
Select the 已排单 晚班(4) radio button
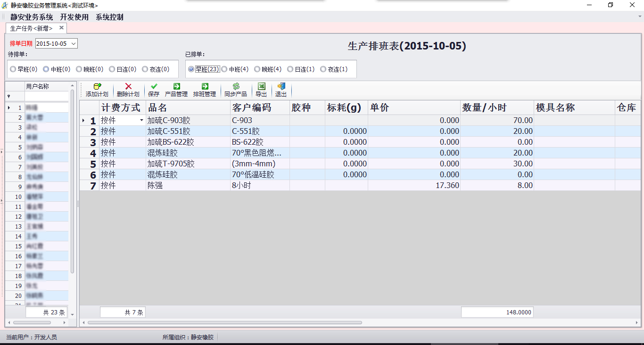257,69
